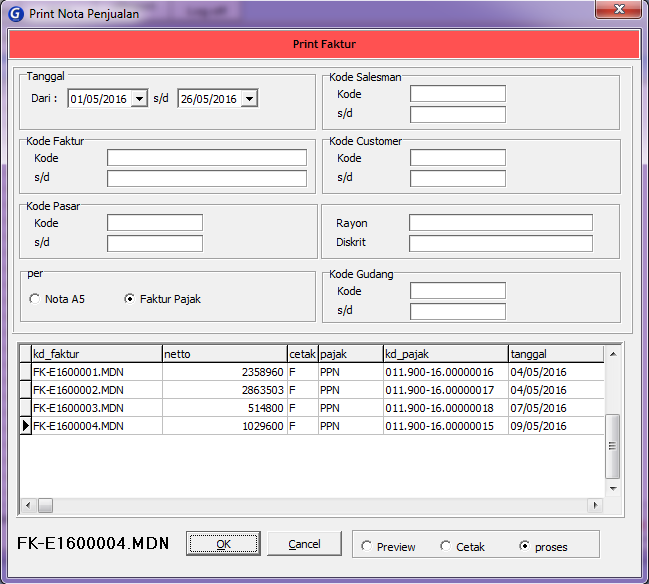
Task: Select the Nota A5 radio option
Action: pos(35,299)
